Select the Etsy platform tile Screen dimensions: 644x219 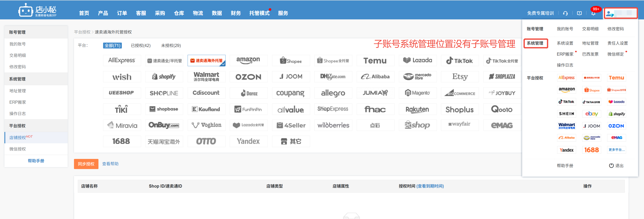(460, 77)
